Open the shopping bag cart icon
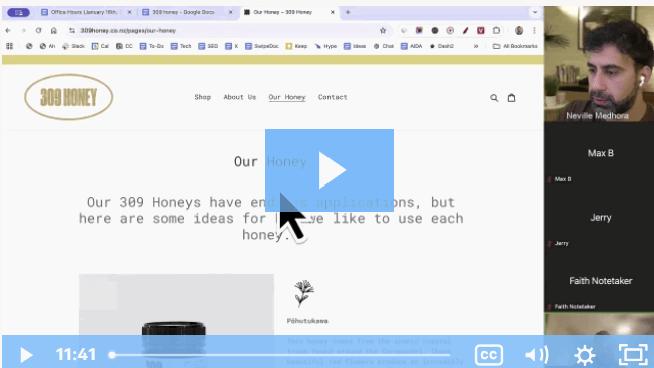 pyautogui.click(x=511, y=98)
